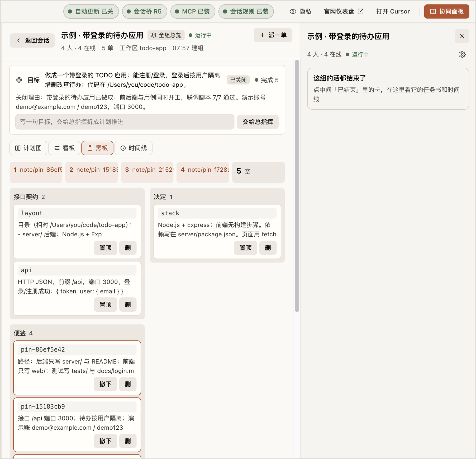Screen dimensions: 476x459
Task: Switch to 看板 tab
Action: click(x=64, y=148)
